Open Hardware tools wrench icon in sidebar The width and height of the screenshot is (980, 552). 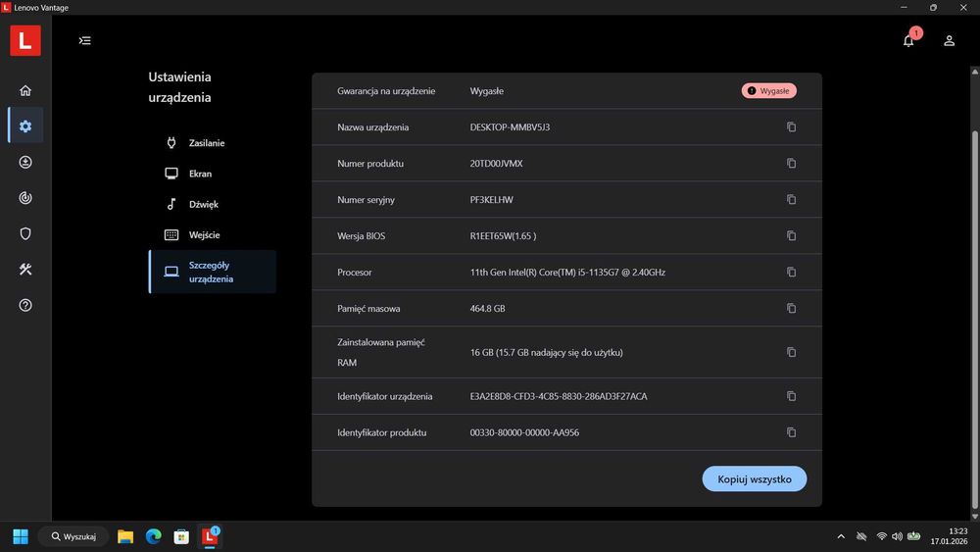pyautogui.click(x=25, y=270)
